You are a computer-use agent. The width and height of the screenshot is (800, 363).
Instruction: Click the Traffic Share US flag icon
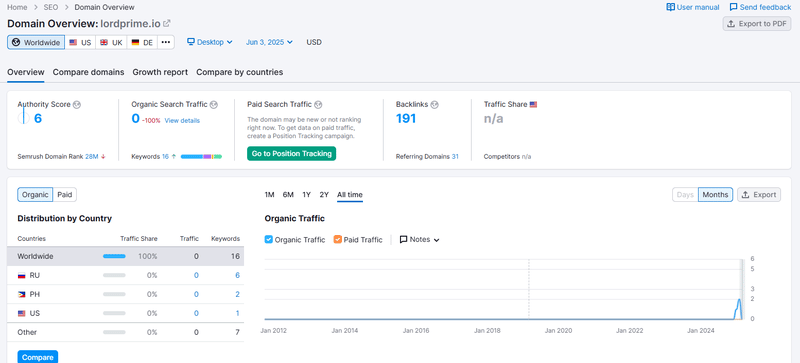point(533,105)
